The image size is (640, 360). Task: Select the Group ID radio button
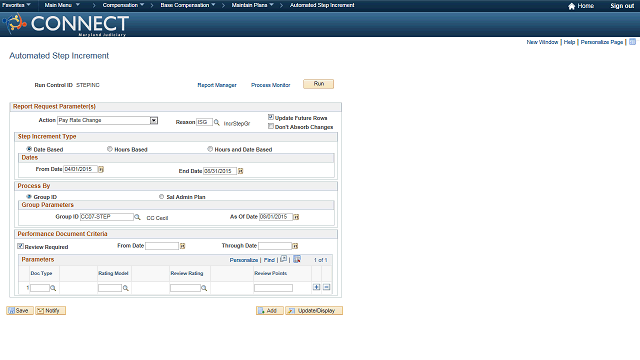click(x=29, y=197)
